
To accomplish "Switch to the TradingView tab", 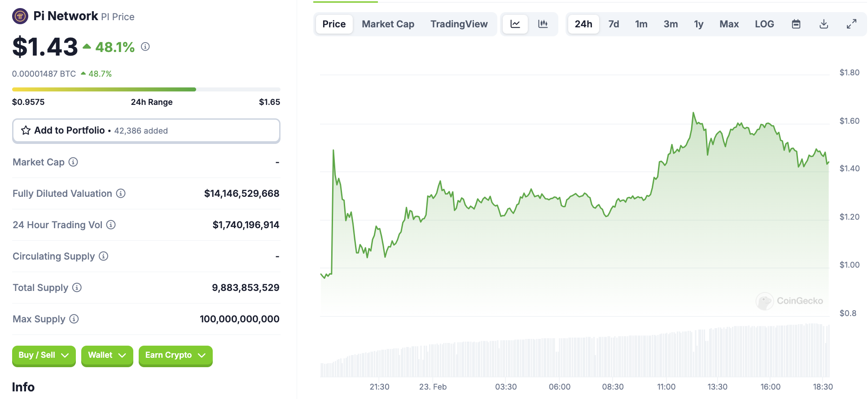I will pos(459,24).
